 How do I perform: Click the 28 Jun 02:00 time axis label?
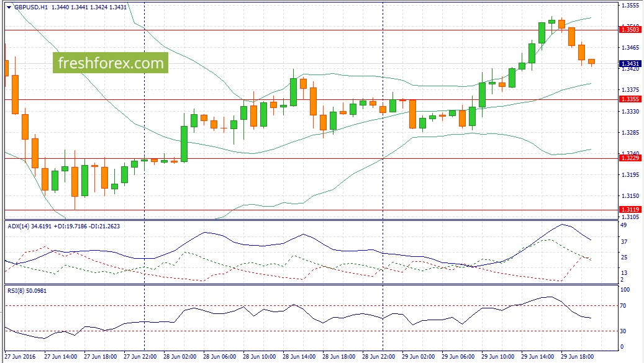(180, 357)
